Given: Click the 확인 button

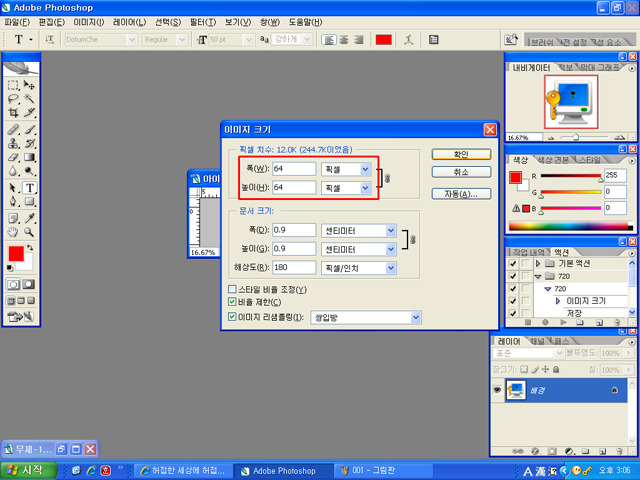Looking at the screenshot, I should (461, 154).
